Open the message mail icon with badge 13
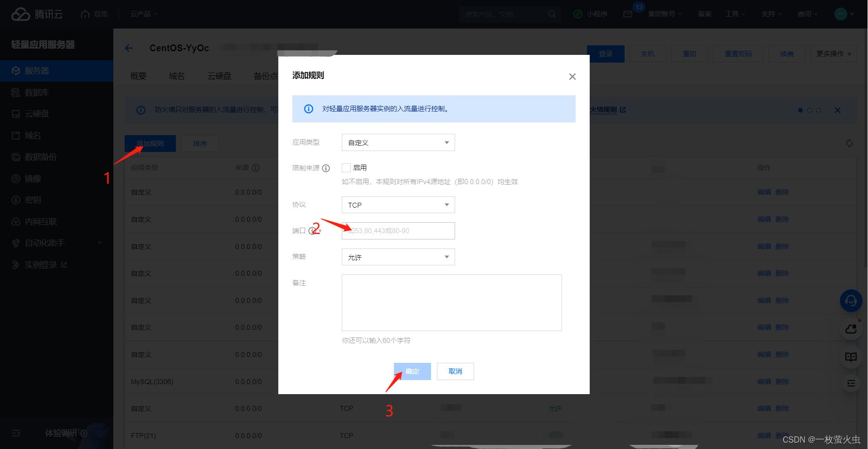Image resolution: width=868 pixels, height=449 pixels. (x=628, y=14)
